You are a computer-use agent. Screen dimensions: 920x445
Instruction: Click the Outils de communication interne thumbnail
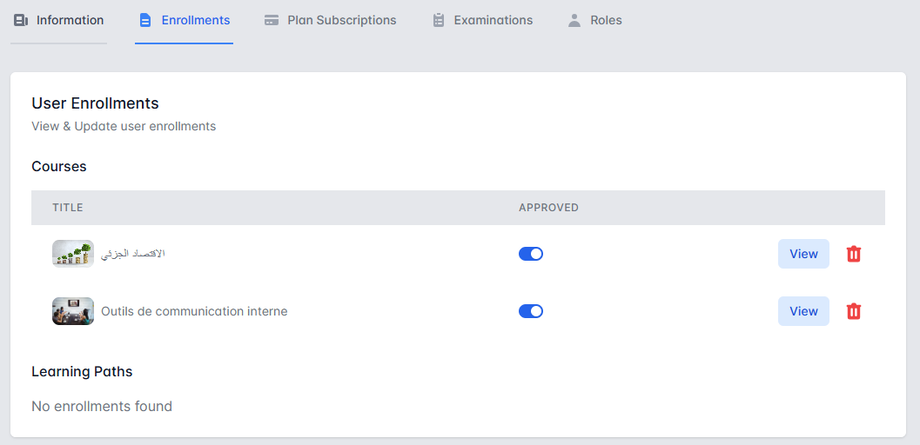[73, 311]
